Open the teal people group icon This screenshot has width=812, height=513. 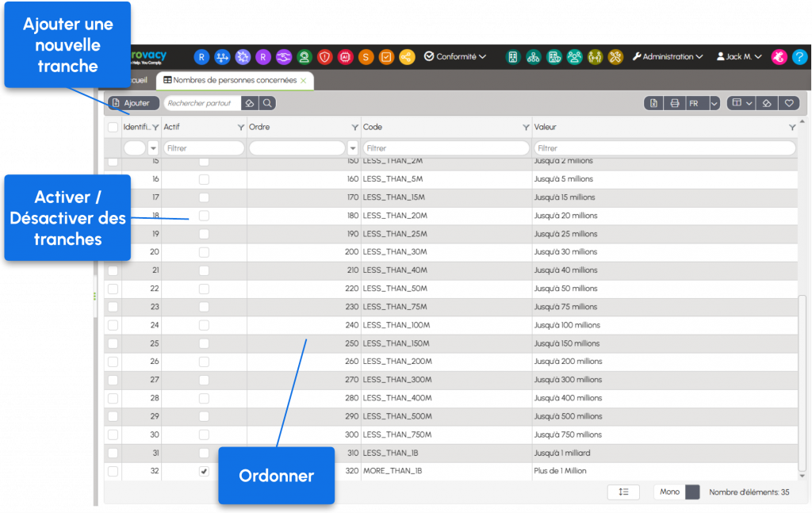coord(574,57)
